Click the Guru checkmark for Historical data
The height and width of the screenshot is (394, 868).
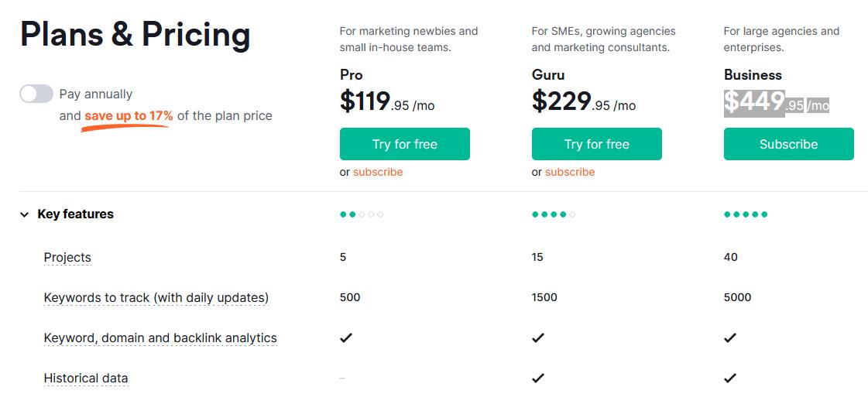[x=538, y=378]
